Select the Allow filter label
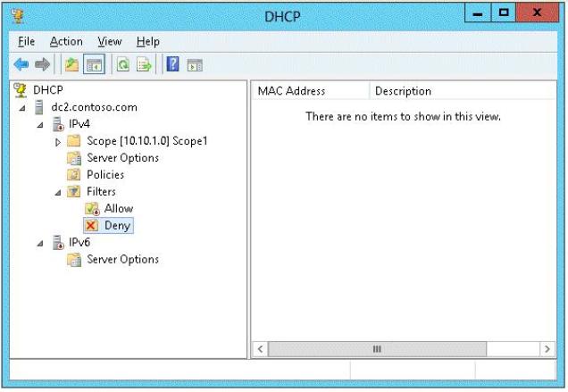The width and height of the screenshot is (568, 392). tap(119, 209)
